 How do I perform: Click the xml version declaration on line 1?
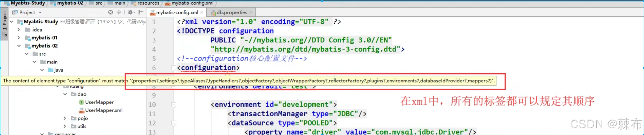tap(259, 22)
